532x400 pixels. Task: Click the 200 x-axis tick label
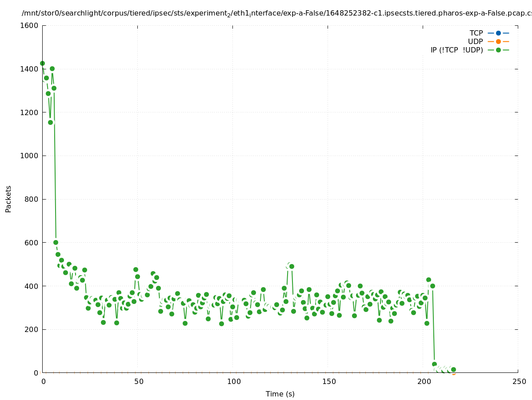(424, 382)
